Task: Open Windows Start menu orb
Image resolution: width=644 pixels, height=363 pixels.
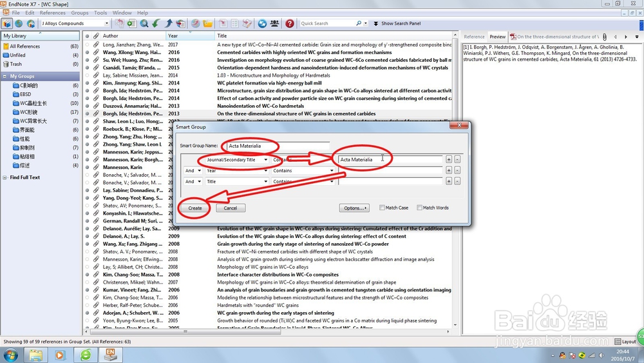Action: pyautogui.click(x=11, y=355)
